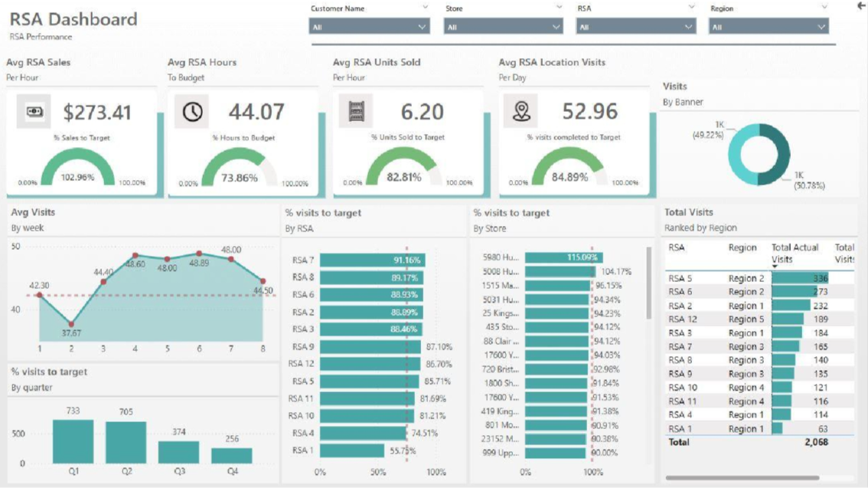The height and width of the screenshot is (488, 868).
Task: Click the visits completed gauge at 84.89%
Action: coord(569,166)
